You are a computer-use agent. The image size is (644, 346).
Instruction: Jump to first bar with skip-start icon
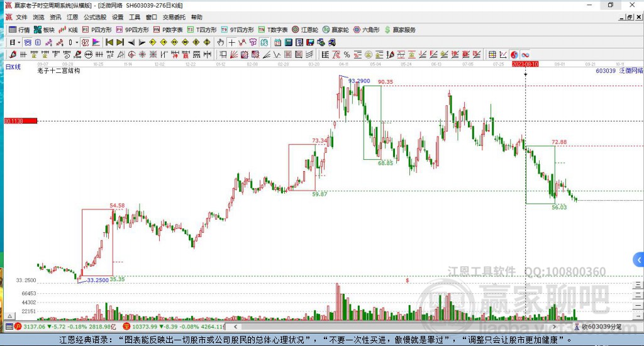click(109, 42)
